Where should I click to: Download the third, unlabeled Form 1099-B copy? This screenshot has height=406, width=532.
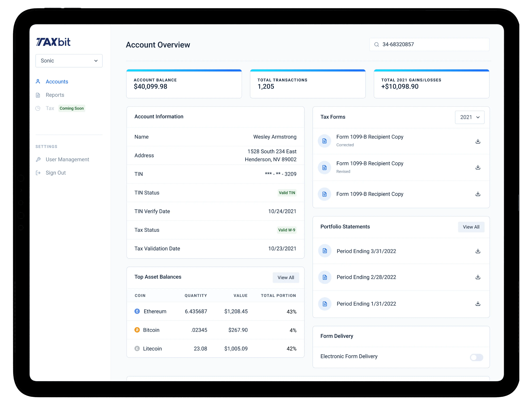478,194
